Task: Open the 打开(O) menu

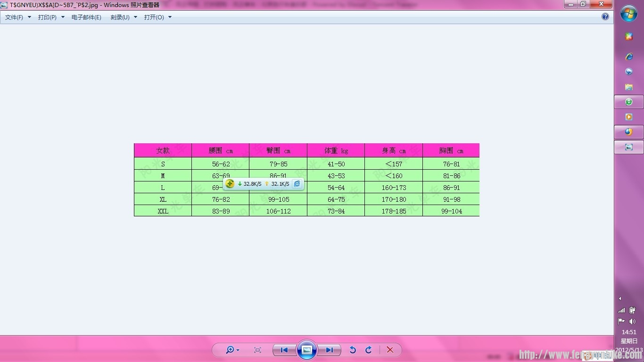Action: point(157,17)
